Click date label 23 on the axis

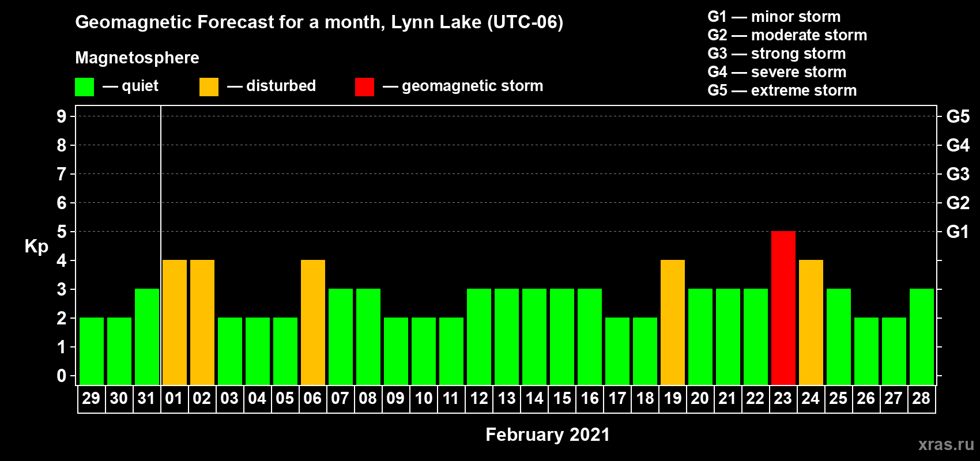tap(783, 398)
